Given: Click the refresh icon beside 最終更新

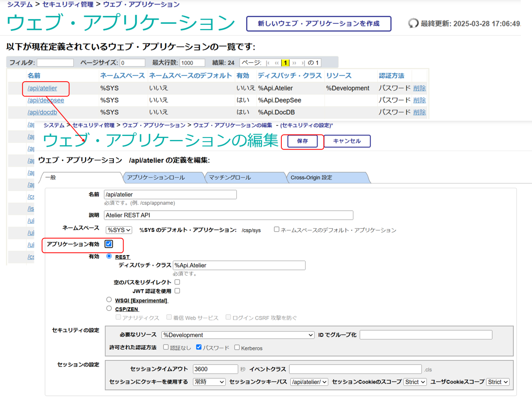Looking at the screenshot, I should coord(413,23).
